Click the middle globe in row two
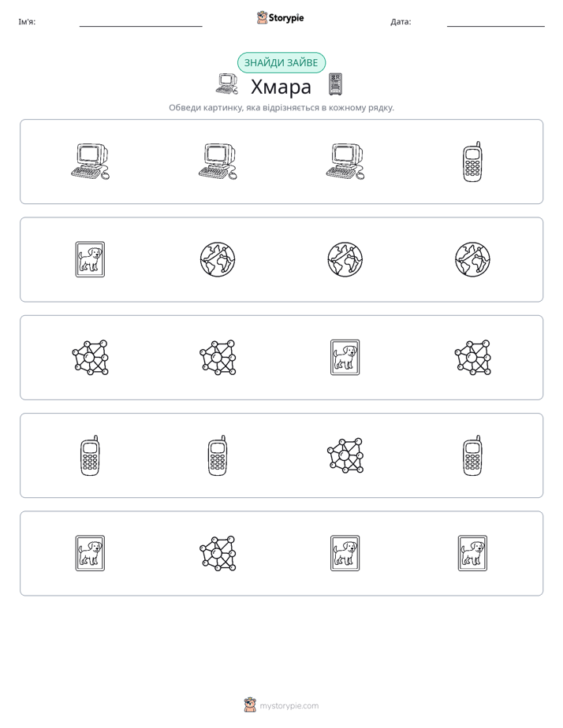 click(x=345, y=259)
